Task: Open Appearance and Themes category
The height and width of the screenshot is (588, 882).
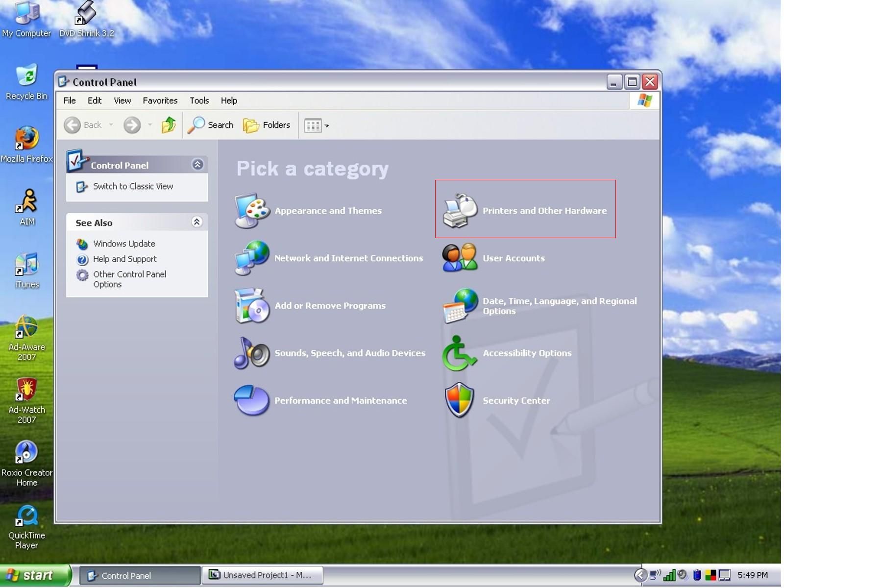Action: tap(328, 210)
